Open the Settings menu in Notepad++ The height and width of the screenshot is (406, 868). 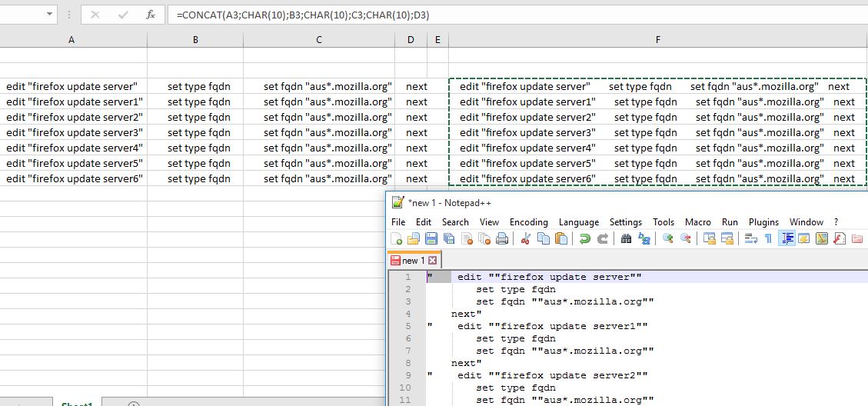pos(626,222)
